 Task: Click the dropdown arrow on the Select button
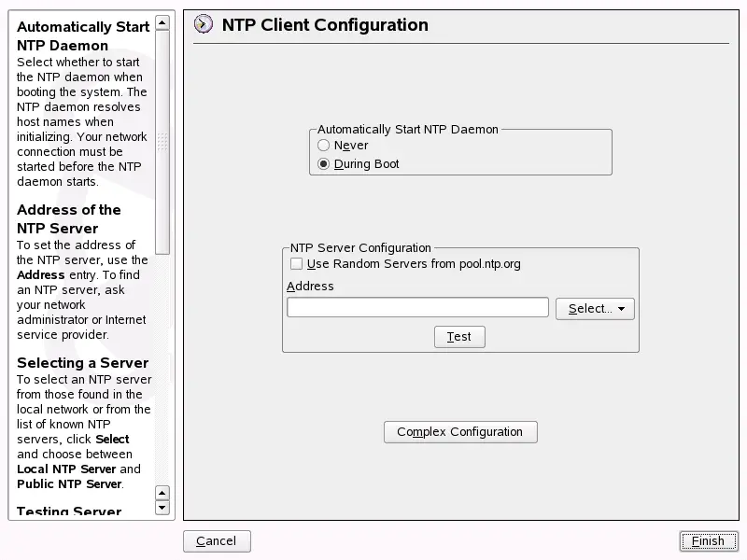tap(620, 308)
